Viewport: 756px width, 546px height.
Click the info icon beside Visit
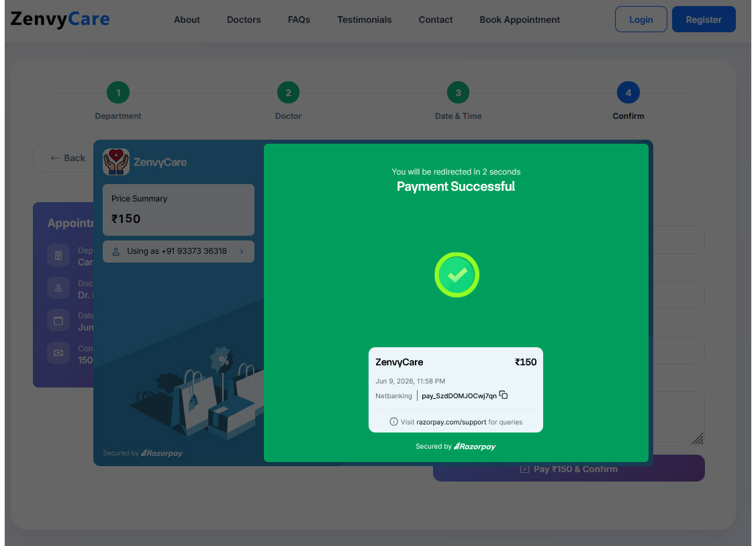coord(393,422)
